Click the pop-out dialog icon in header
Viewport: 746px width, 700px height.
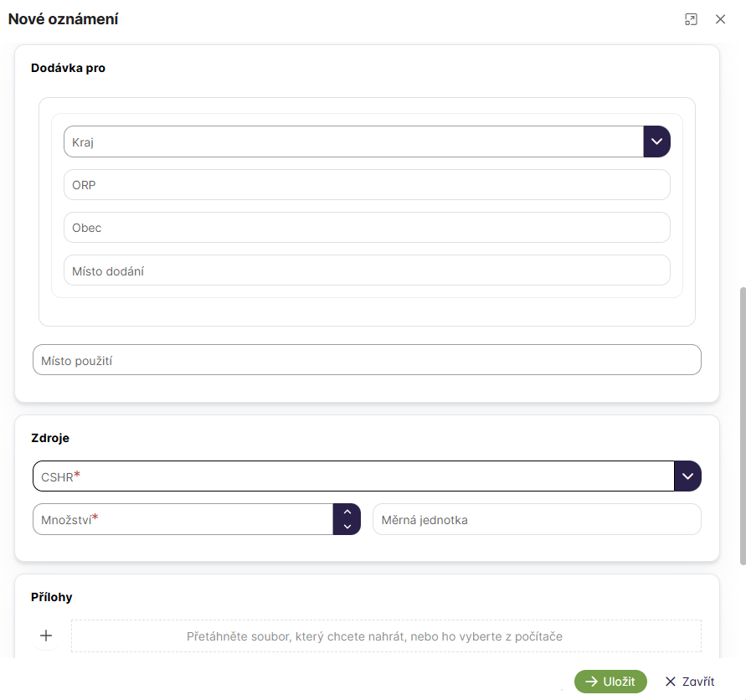tap(691, 19)
